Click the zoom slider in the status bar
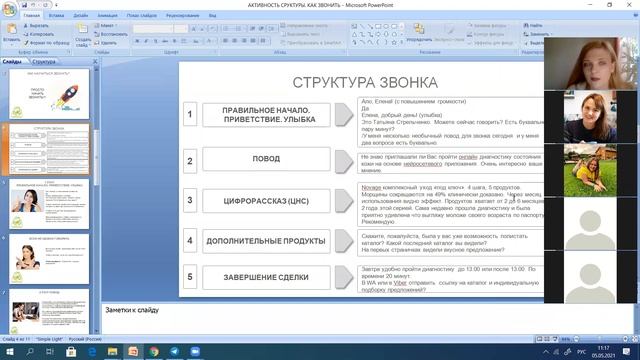The width and height of the screenshot is (640, 360). click(x=600, y=339)
